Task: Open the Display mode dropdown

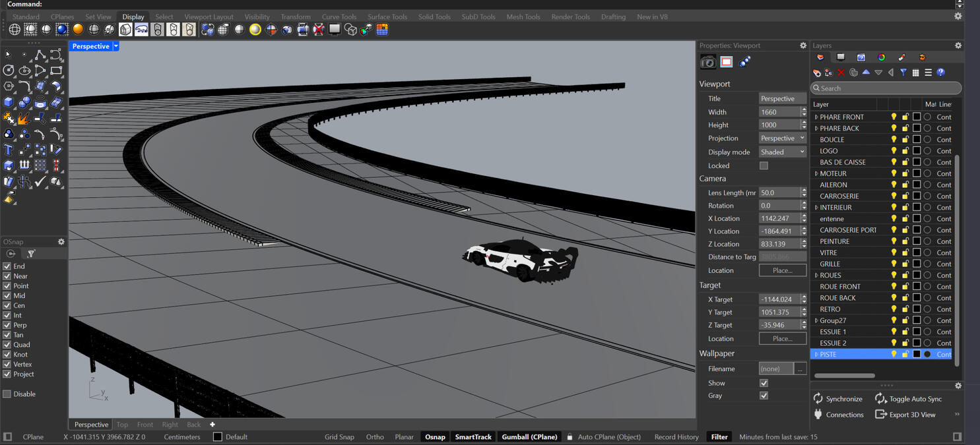Action: [783, 152]
